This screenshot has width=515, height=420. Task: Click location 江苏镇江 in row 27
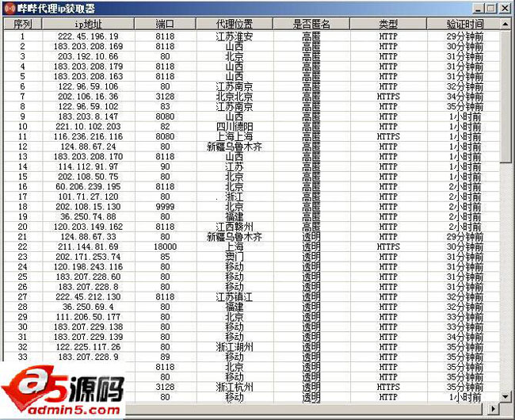[235, 296]
